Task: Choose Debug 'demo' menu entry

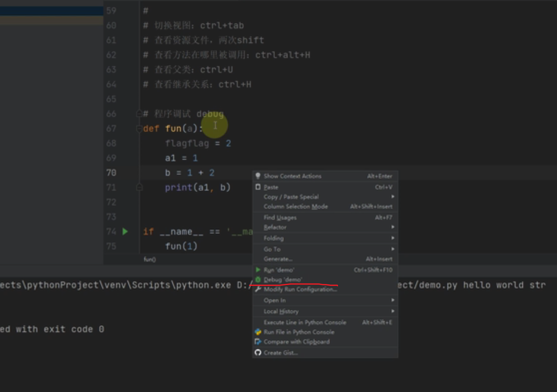Action: coord(325,280)
